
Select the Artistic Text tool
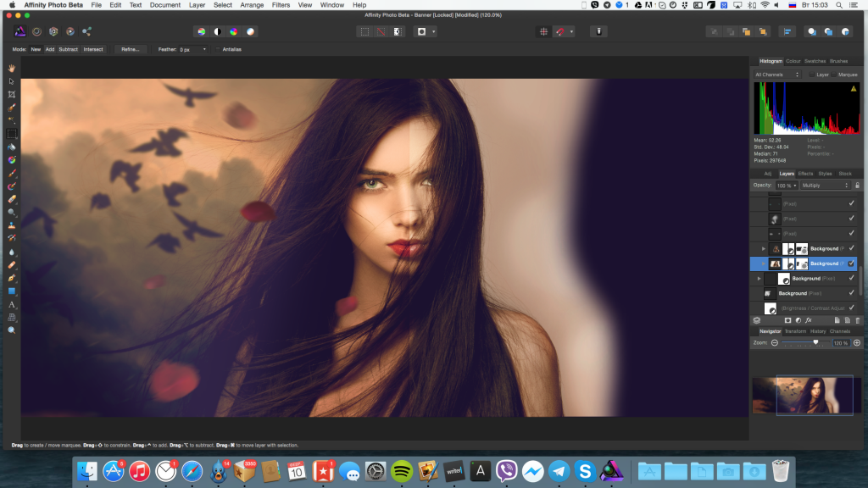tap(12, 304)
